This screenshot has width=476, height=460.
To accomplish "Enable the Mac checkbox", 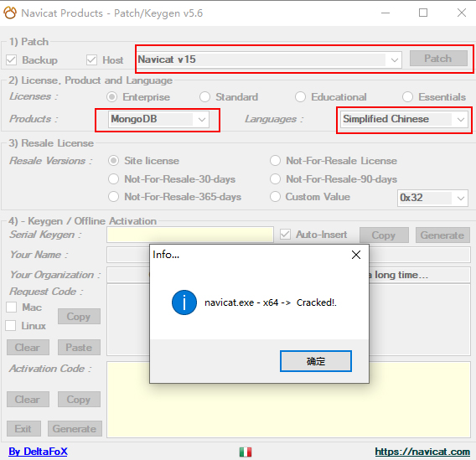I will (x=11, y=307).
